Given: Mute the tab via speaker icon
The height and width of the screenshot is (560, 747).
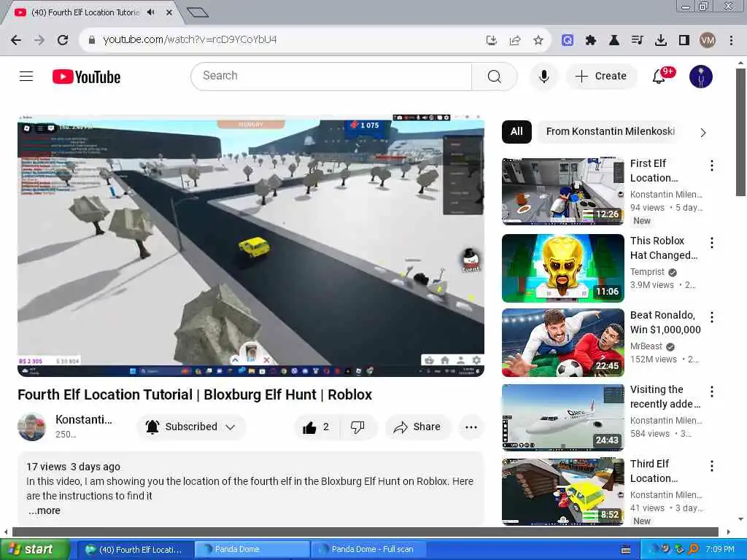Looking at the screenshot, I should coord(151,12).
